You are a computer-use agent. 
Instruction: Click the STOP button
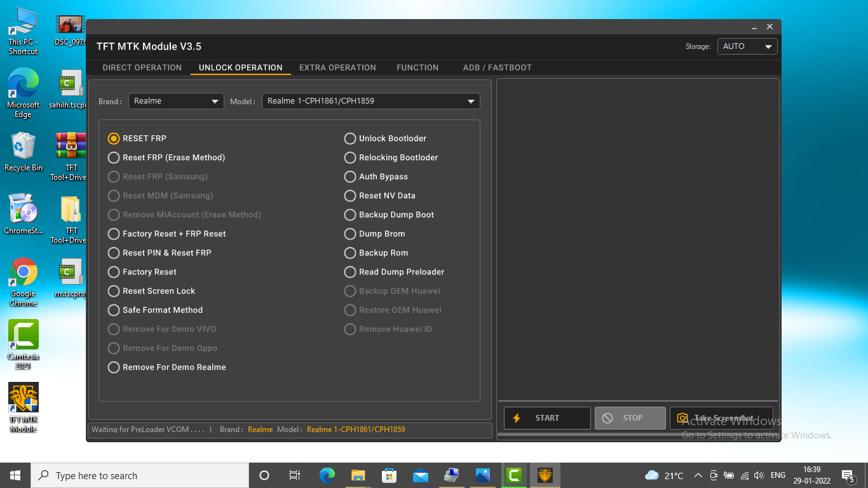pyautogui.click(x=630, y=418)
